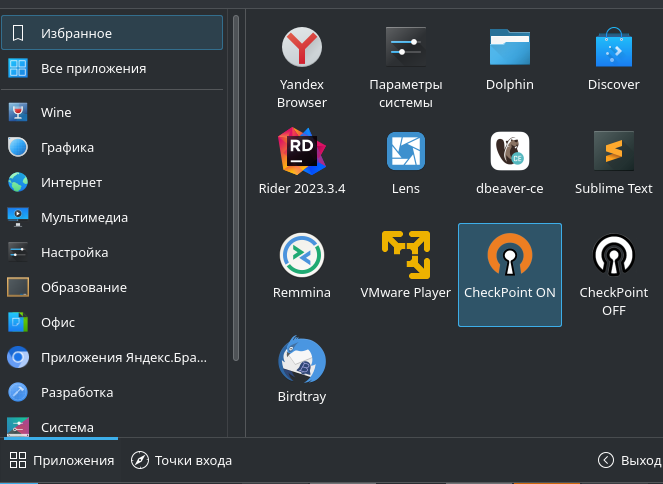This screenshot has width=663, height=484.
Task: Switch to the Приложения tab
Action: tap(61, 460)
